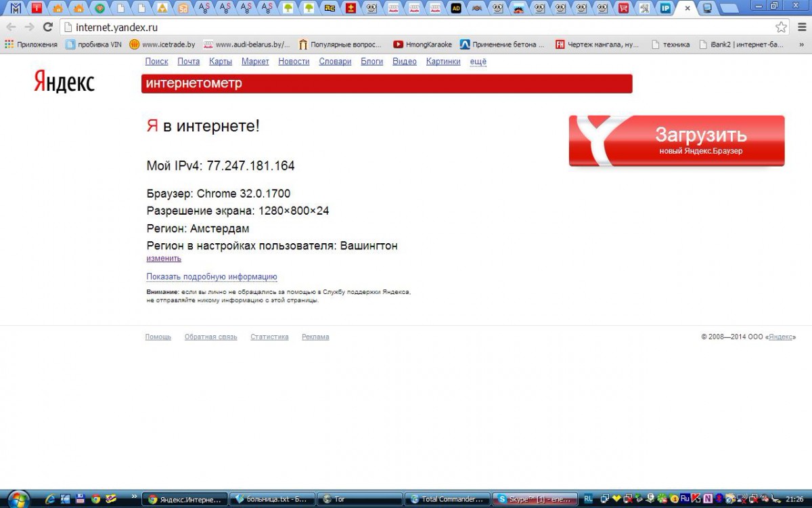This screenshot has height=508, width=812.
Task: Switch to the RC tab
Action: pyautogui.click(x=330, y=8)
